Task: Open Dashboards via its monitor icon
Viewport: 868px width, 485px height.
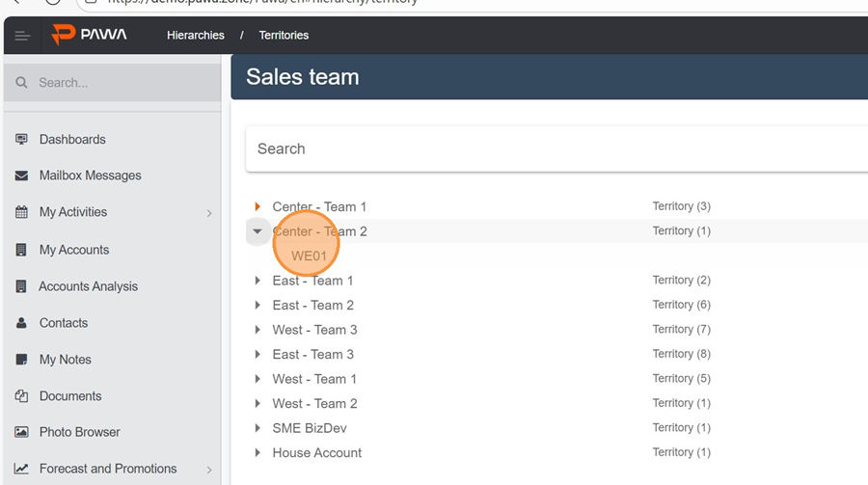Action: tap(21, 139)
